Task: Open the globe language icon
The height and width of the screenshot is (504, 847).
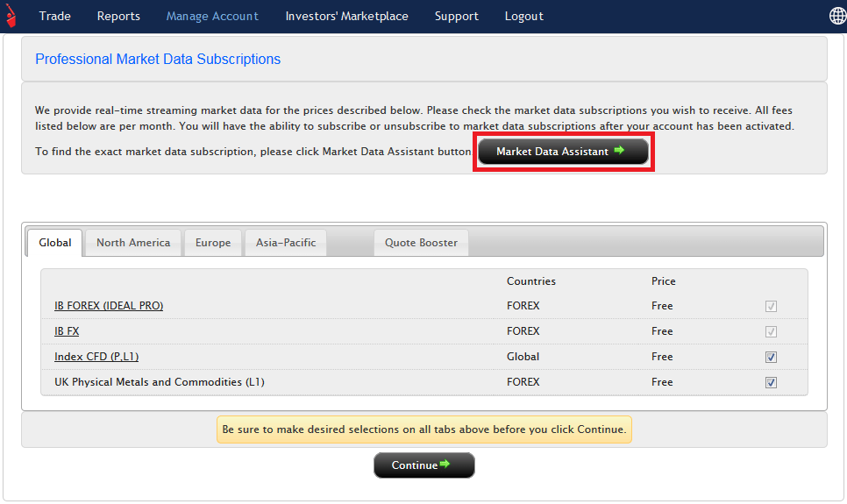Action: click(x=837, y=16)
